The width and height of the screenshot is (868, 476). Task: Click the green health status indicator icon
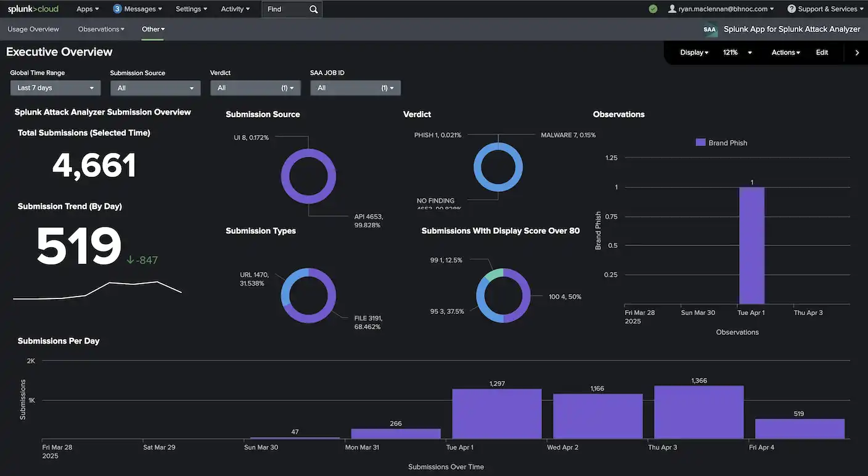pyautogui.click(x=653, y=9)
